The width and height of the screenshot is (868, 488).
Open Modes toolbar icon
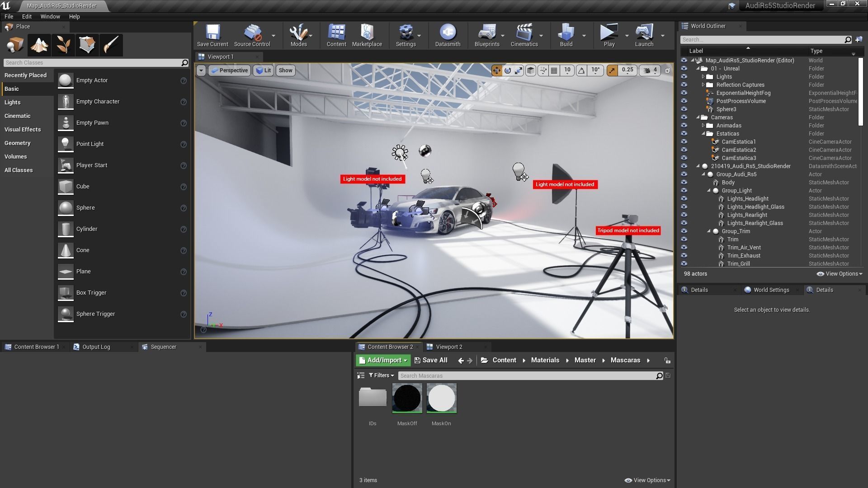point(298,36)
